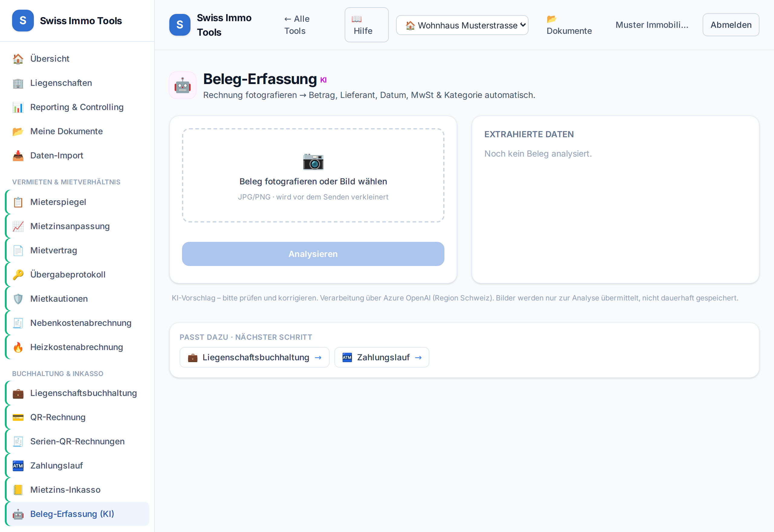Click the robot icon beside Beleg-Erfassung heading
Screen dimensions: 774x532
[182, 85]
